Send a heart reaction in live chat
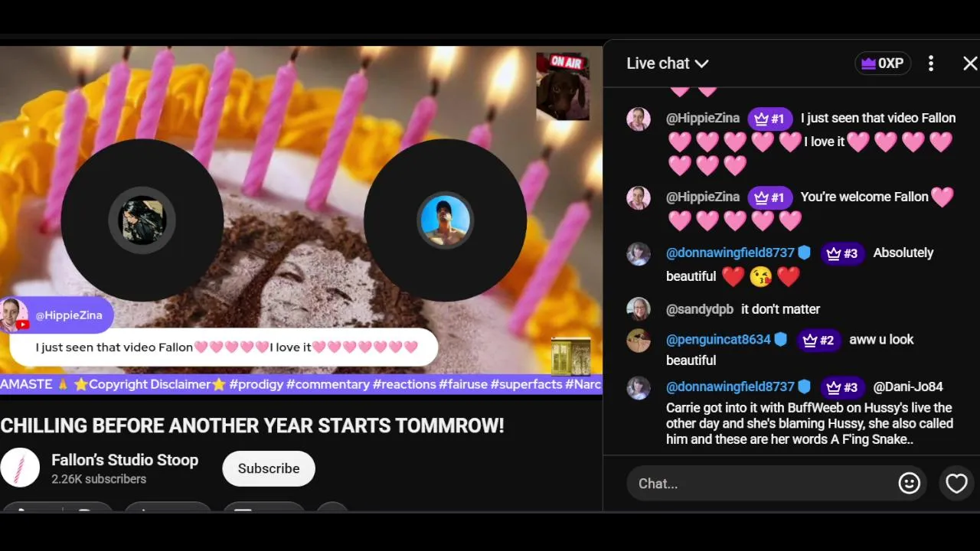The image size is (980, 551). click(956, 484)
